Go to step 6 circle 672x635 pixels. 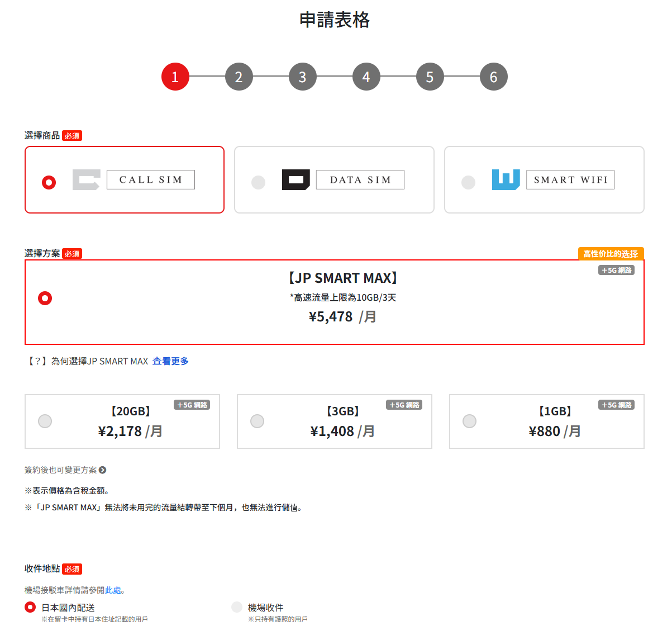[494, 77]
